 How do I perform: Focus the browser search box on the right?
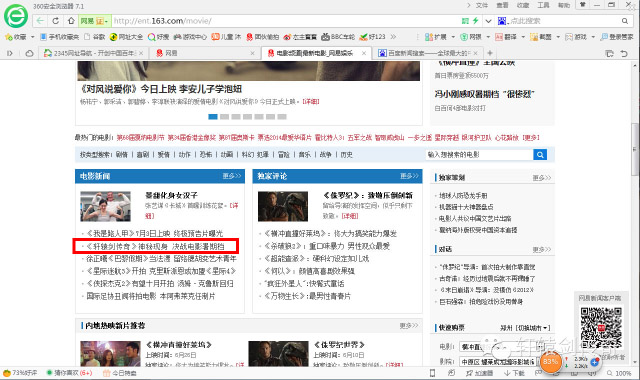point(563,21)
